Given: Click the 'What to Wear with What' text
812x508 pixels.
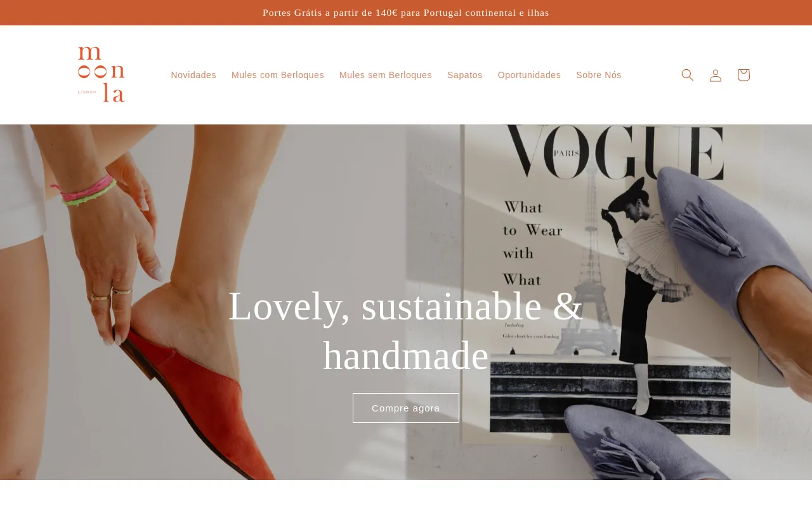Looking at the screenshot, I should pyautogui.click(x=533, y=243).
